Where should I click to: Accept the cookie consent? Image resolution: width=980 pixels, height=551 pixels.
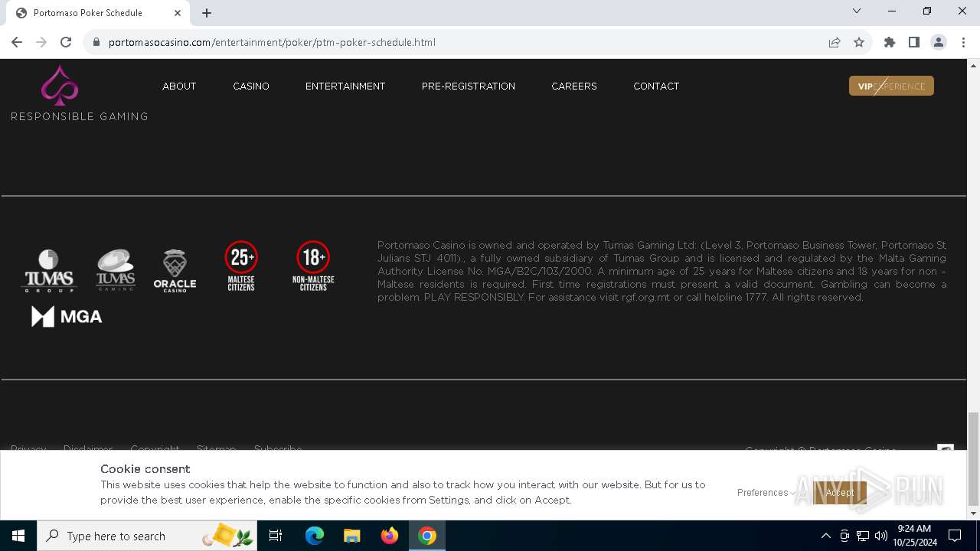840,493
